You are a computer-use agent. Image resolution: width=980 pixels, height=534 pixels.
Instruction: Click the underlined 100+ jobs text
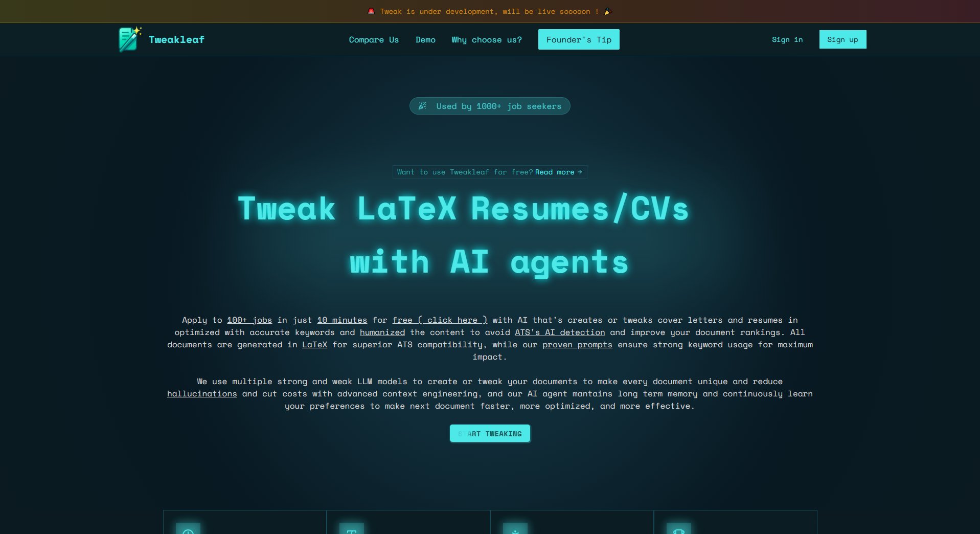(x=249, y=320)
